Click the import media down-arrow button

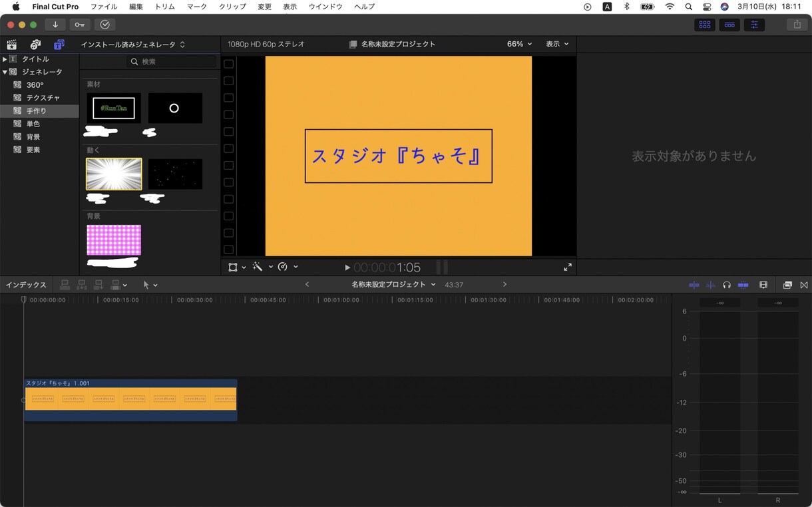coord(55,25)
